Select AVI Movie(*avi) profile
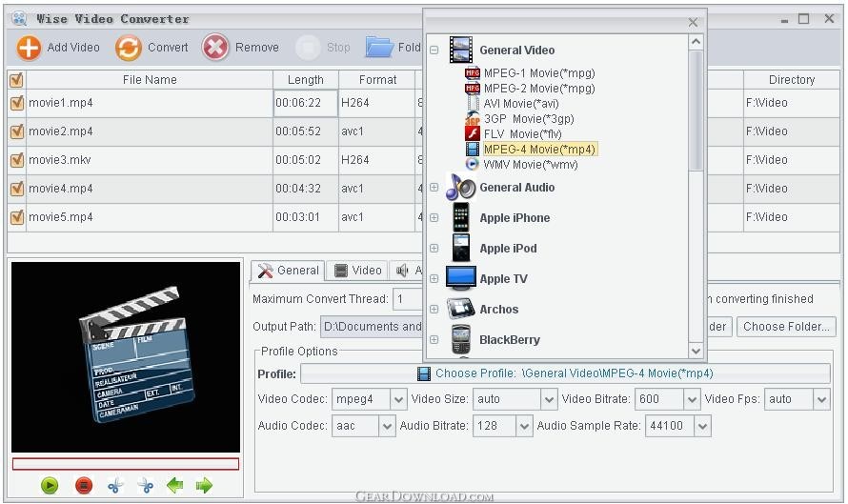This screenshot has width=848, height=504. (x=521, y=103)
